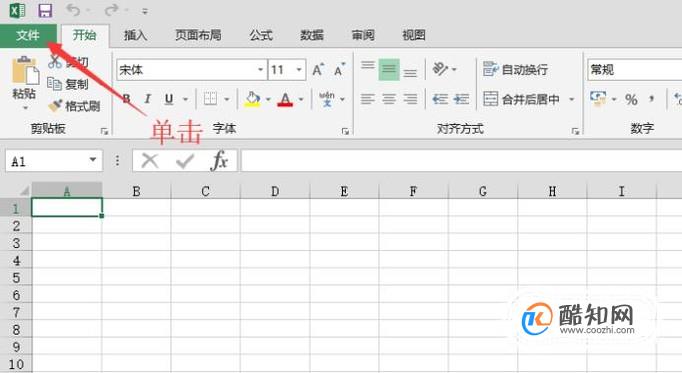Click the 合并后居中 merge button

click(522, 99)
